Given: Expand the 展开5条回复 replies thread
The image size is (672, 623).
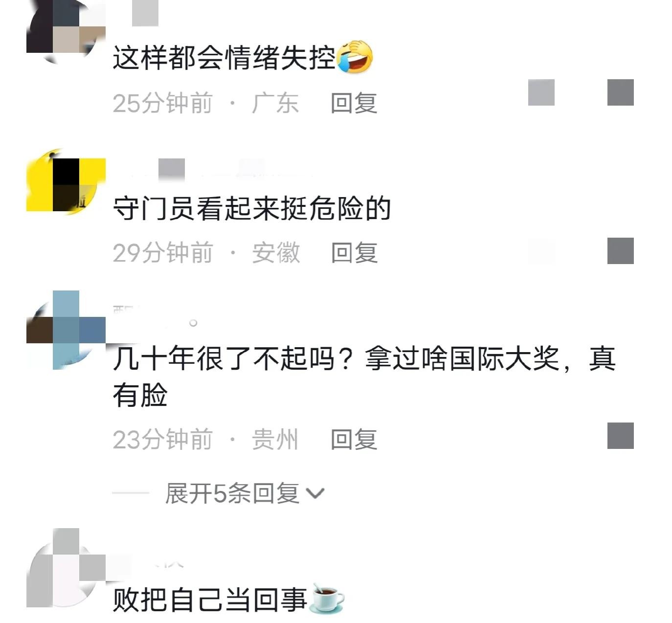Looking at the screenshot, I should (245, 493).
